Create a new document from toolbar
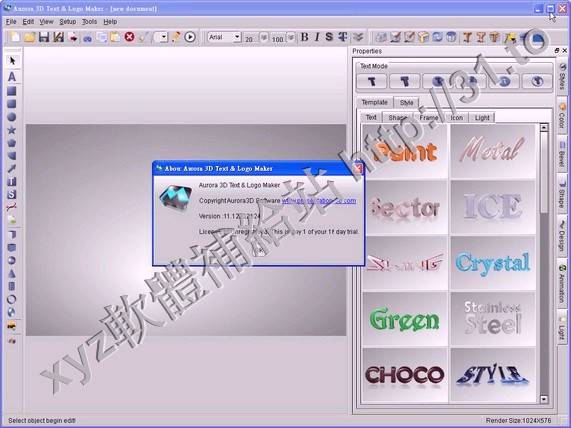Screen dimensions: 571x428 pos(15,37)
